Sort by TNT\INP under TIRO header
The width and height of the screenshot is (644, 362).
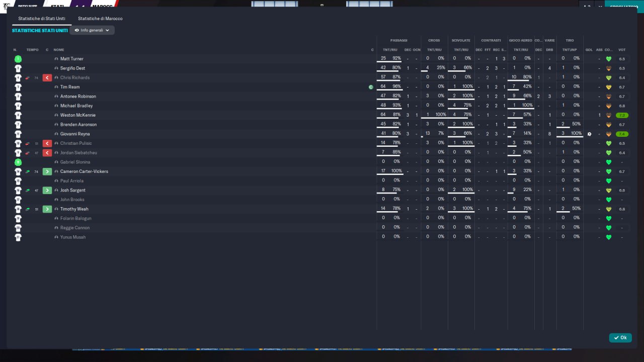coord(570,50)
